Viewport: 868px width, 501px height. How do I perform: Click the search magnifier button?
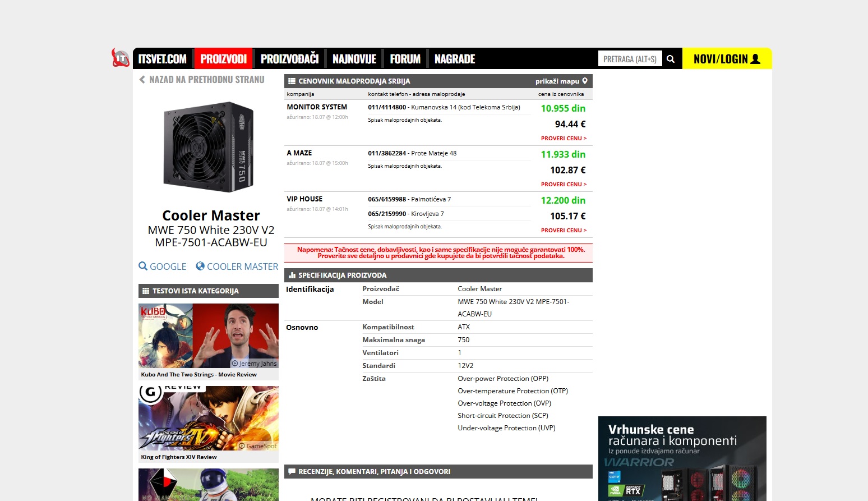tap(671, 59)
